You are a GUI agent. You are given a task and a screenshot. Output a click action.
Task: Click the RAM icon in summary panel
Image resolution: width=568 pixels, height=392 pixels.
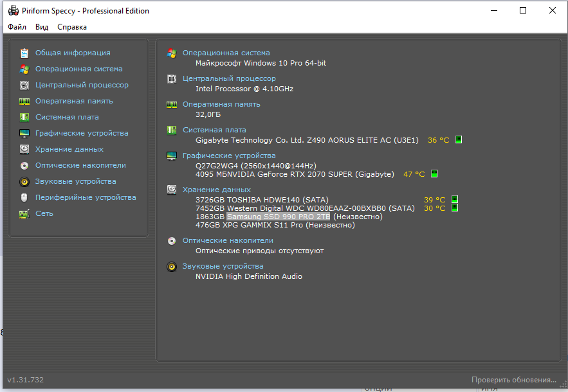[172, 105]
